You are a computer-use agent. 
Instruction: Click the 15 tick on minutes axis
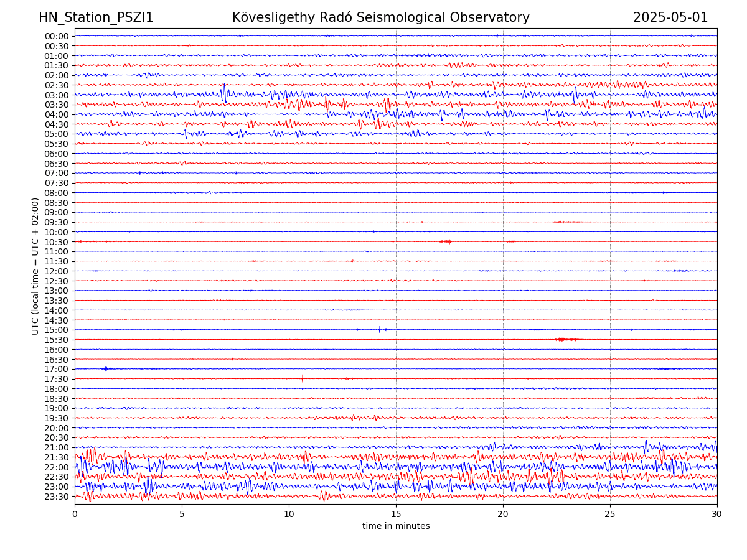396,514
